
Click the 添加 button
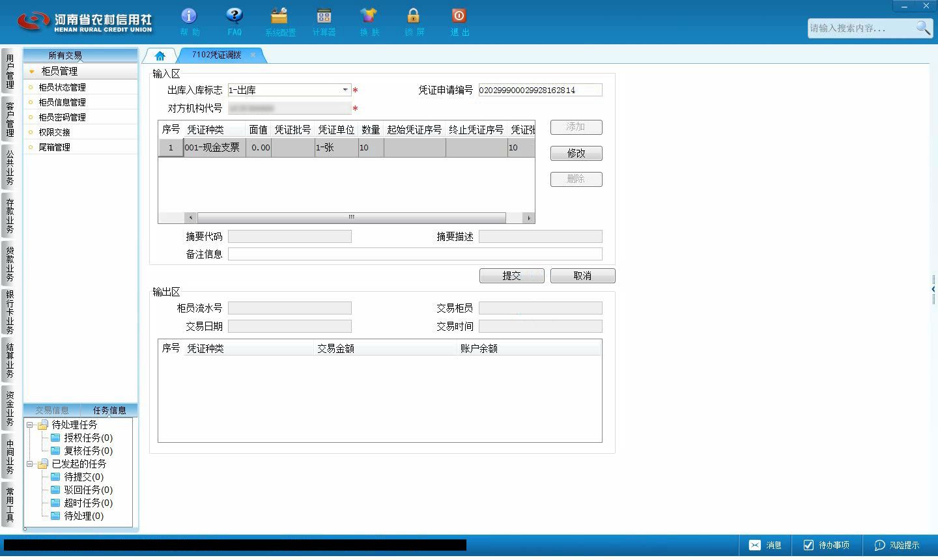576,127
